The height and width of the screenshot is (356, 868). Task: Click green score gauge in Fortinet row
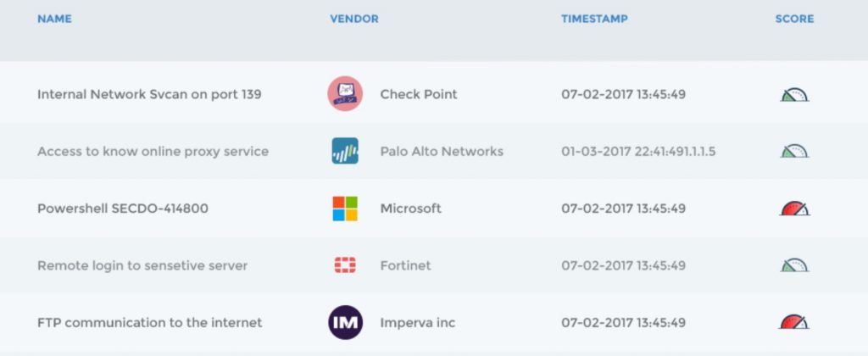794,265
